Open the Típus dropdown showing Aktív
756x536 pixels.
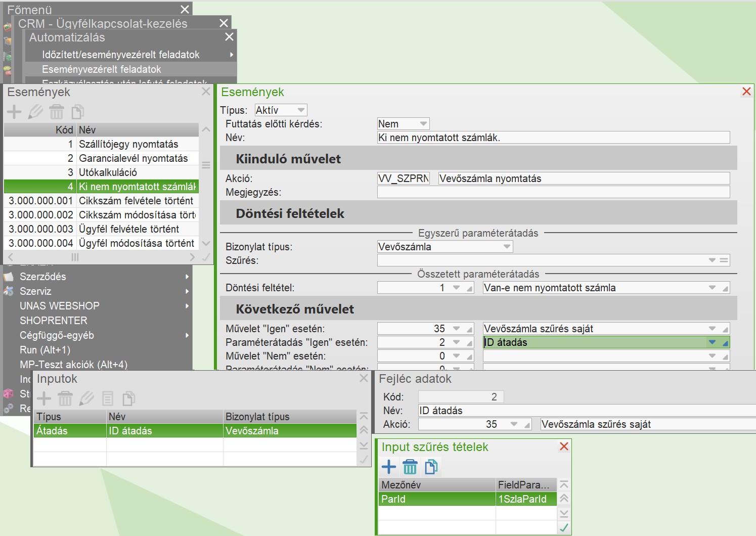point(301,110)
